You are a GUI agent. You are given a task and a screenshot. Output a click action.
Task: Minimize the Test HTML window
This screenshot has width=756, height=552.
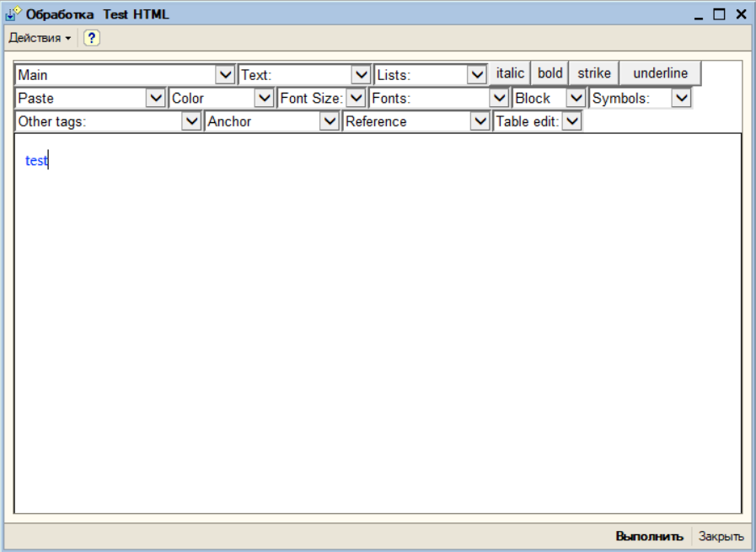699,14
